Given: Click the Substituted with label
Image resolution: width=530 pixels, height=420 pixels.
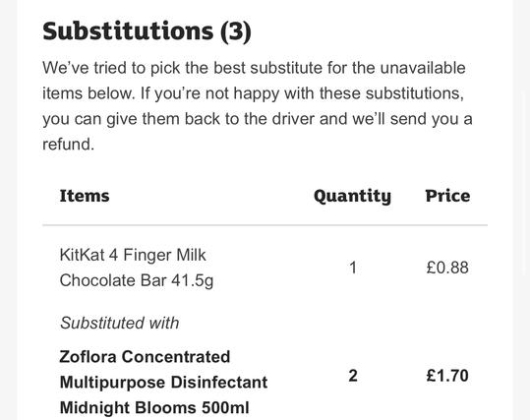Looking at the screenshot, I should (119, 323).
